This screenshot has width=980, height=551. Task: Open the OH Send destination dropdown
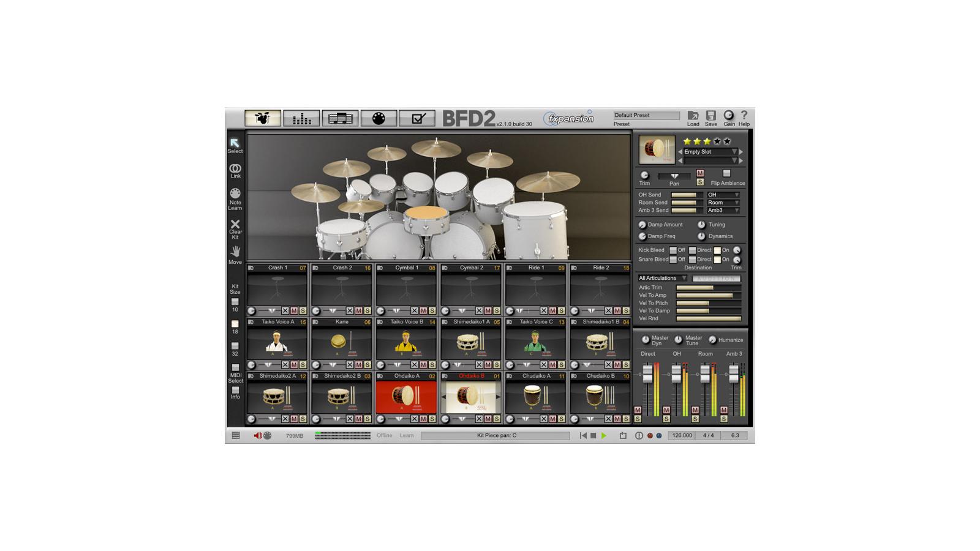723,195
